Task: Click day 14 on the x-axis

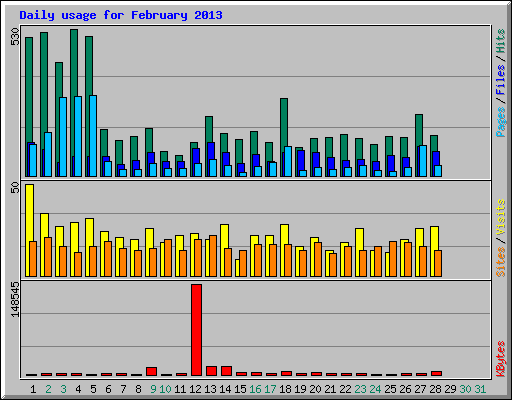Action: click(x=225, y=389)
